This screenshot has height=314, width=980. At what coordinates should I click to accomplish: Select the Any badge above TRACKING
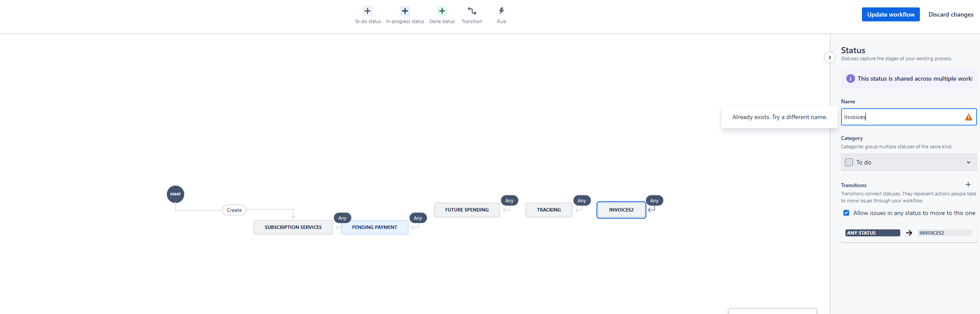click(582, 201)
